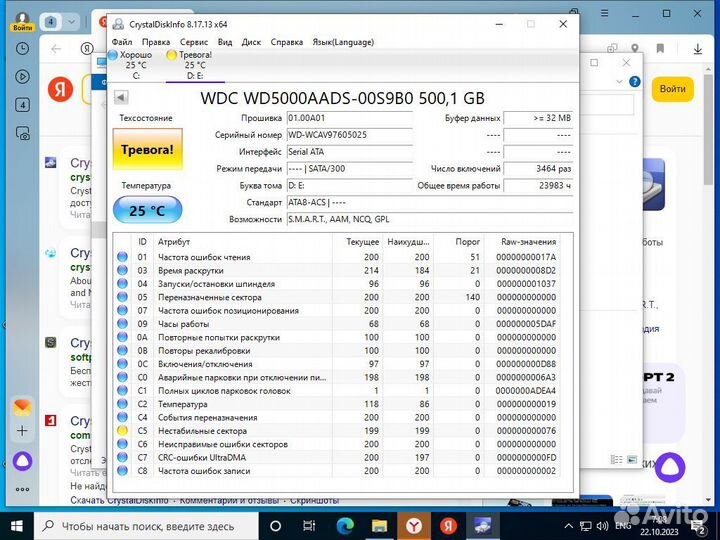Select the Переназначенные сектора attribute row

(337, 297)
